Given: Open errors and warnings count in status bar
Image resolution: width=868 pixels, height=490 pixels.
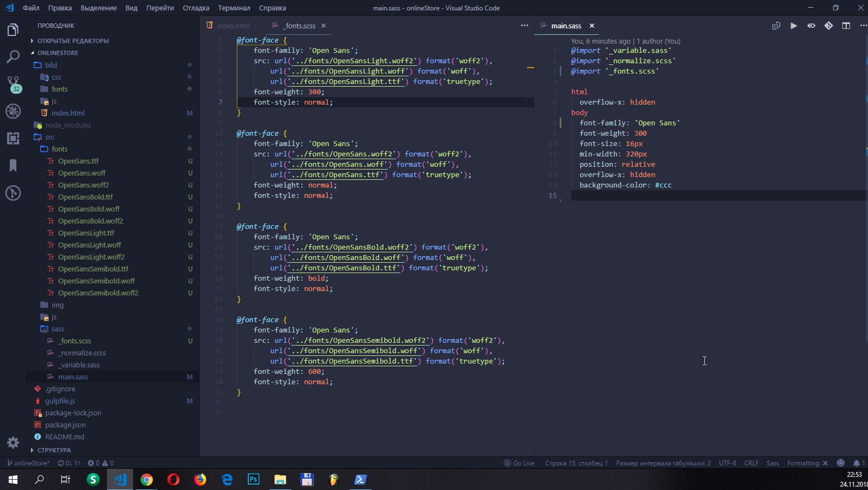Looking at the screenshot, I should click(x=101, y=463).
